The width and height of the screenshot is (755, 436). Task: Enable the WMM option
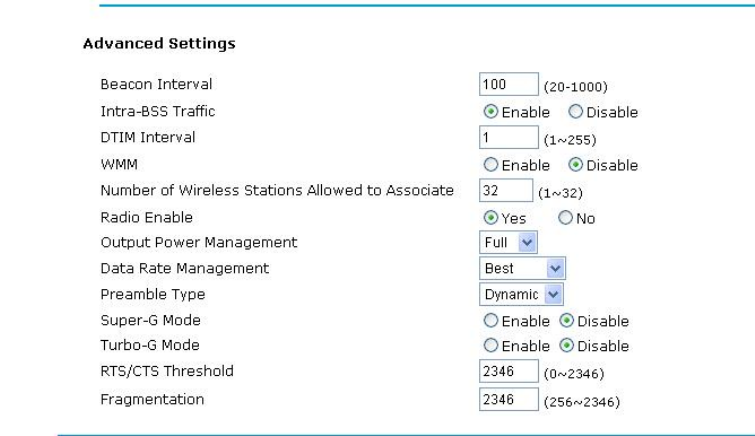[490, 165]
